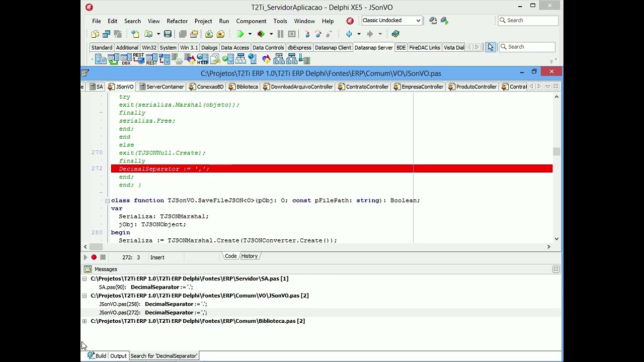Open the Project menu
Screen dimensions: 644x362
[203, 21]
